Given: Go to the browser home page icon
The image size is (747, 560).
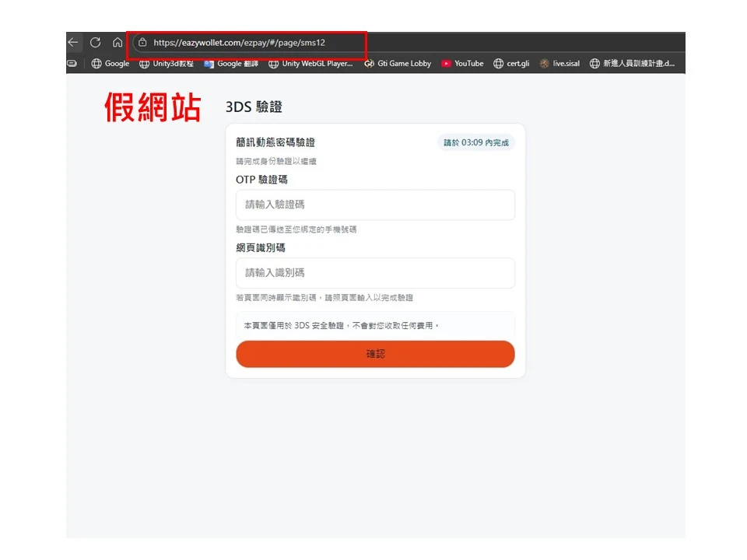Looking at the screenshot, I should click(117, 43).
